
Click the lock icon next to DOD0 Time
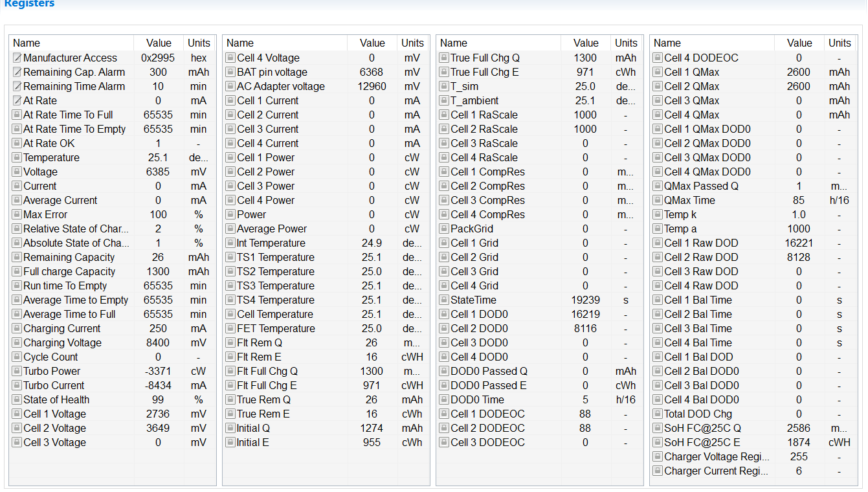444,400
